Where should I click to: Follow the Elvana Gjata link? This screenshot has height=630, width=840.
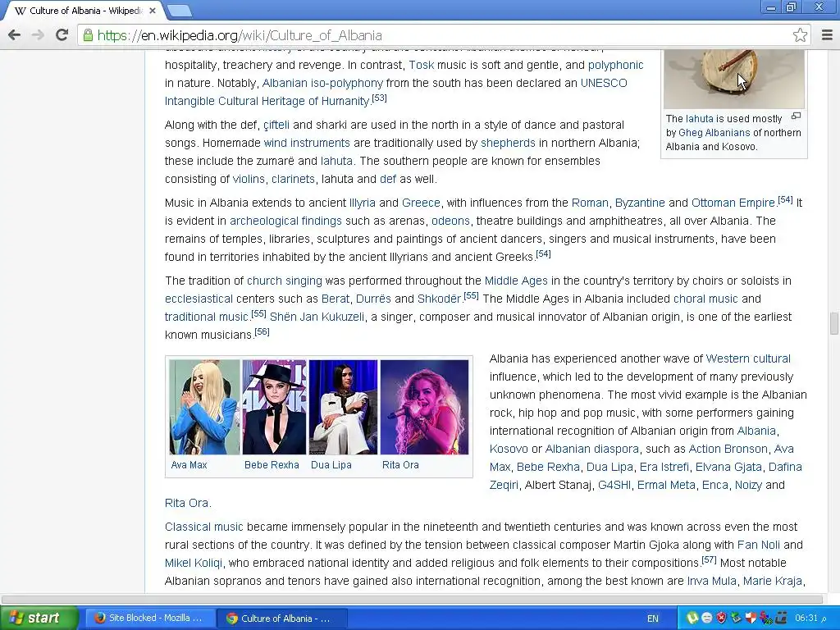coord(728,467)
